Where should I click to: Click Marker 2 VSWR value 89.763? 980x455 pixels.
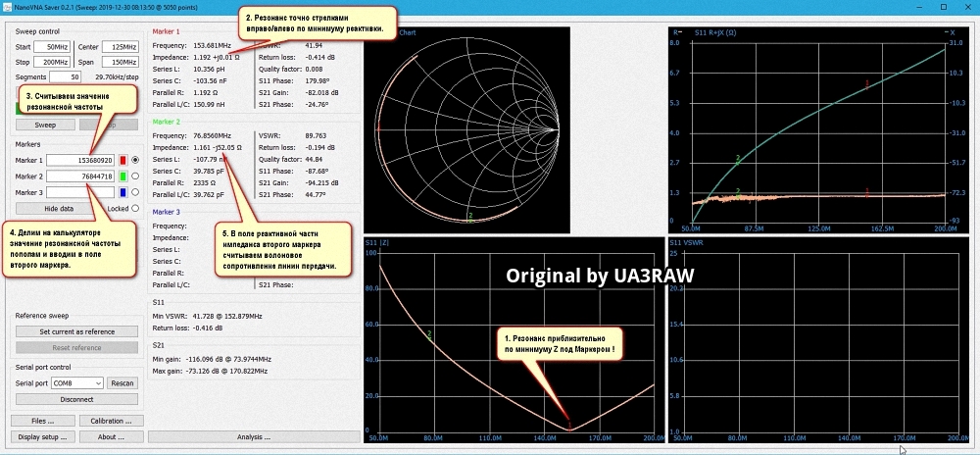click(x=317, y=135)
